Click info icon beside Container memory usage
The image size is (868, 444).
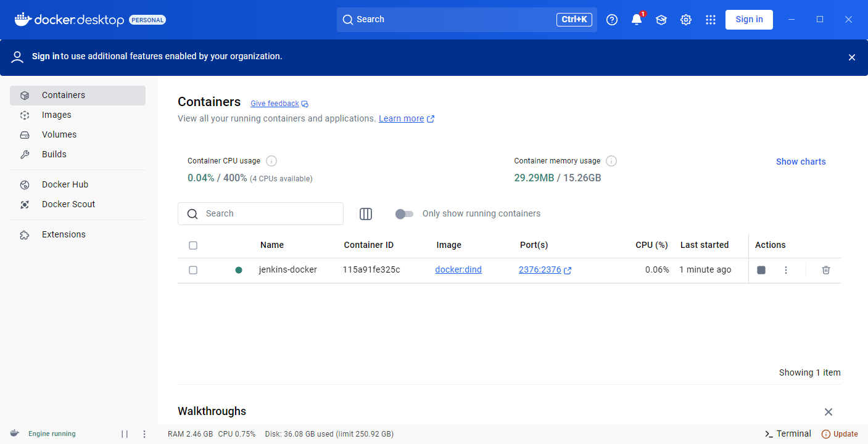click(x=611, y=161)
